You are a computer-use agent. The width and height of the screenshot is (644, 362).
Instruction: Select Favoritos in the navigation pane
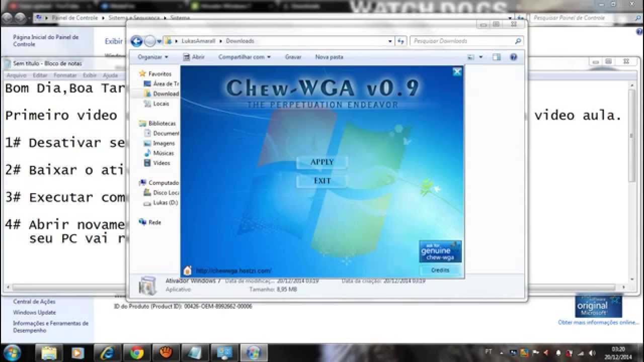(x=159, y=74)
